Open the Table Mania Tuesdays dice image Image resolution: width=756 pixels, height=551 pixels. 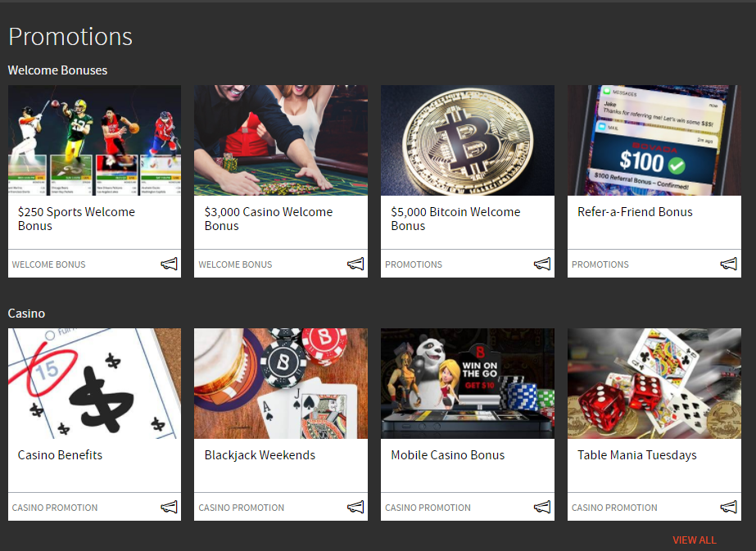tap(654, 383)
